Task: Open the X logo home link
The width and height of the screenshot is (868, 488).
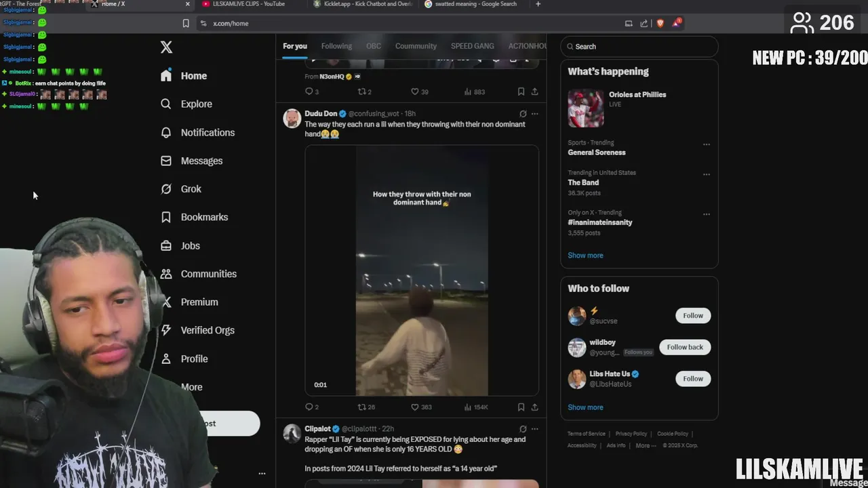Action: (166, 47)
